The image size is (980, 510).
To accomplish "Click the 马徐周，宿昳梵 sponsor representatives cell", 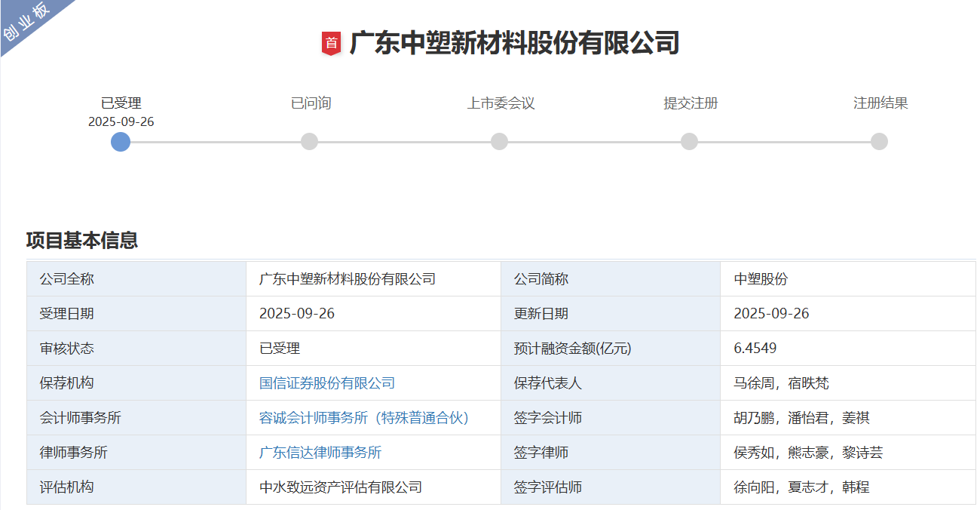I will [781, 383].
